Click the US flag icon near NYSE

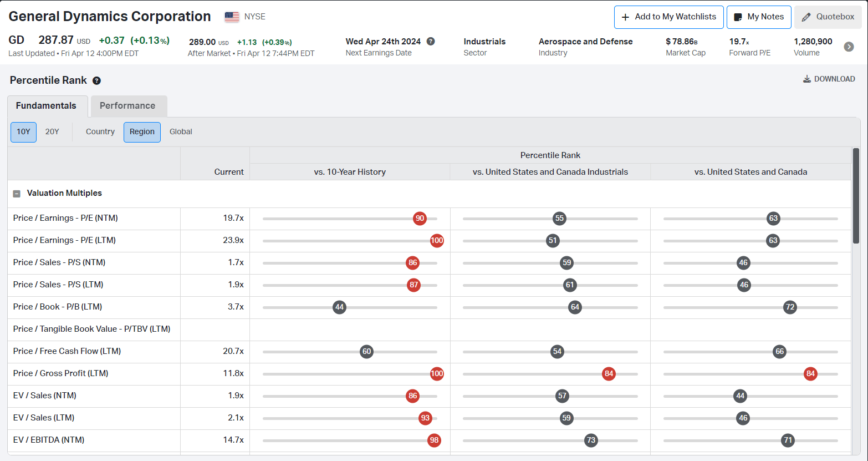(x=232, y=17)
